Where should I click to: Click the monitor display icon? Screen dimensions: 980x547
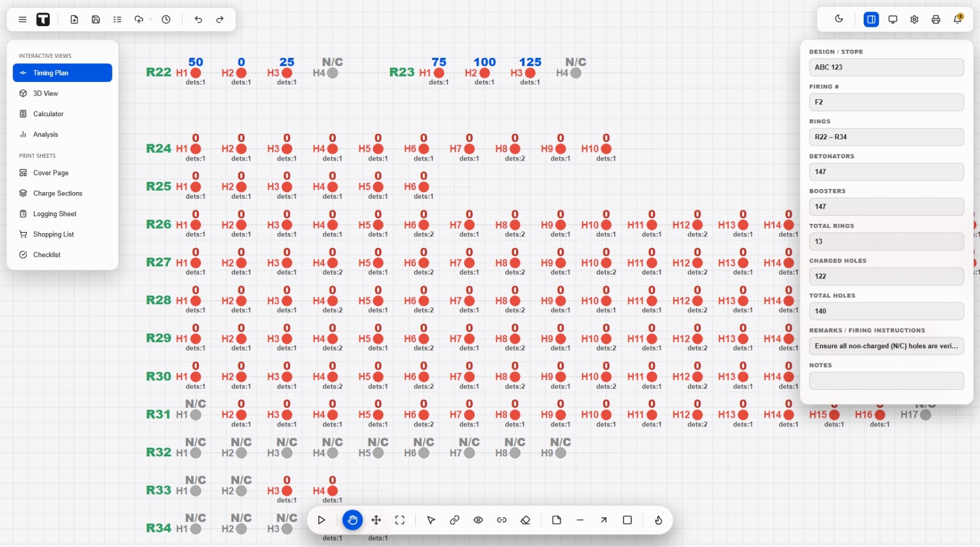(893, 20)
